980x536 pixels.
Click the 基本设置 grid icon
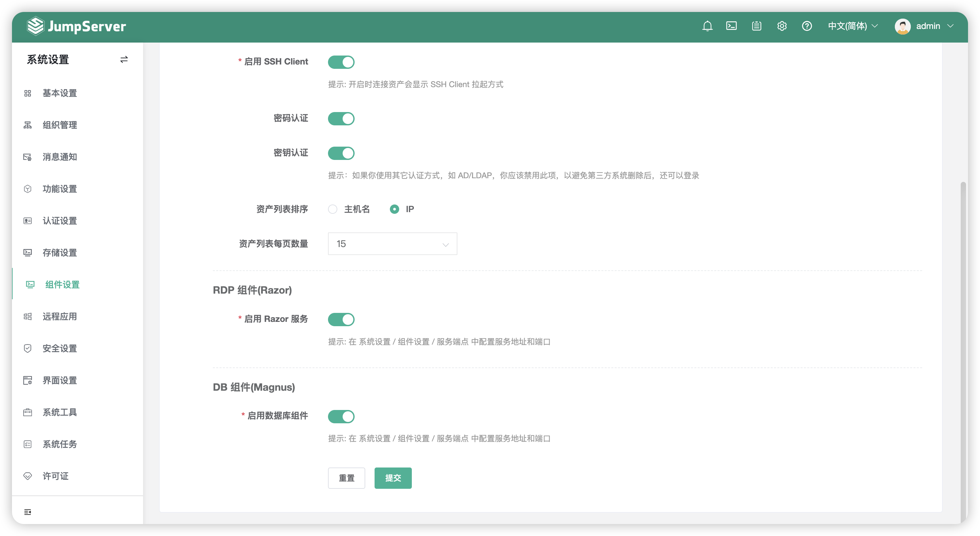(28, 93)
